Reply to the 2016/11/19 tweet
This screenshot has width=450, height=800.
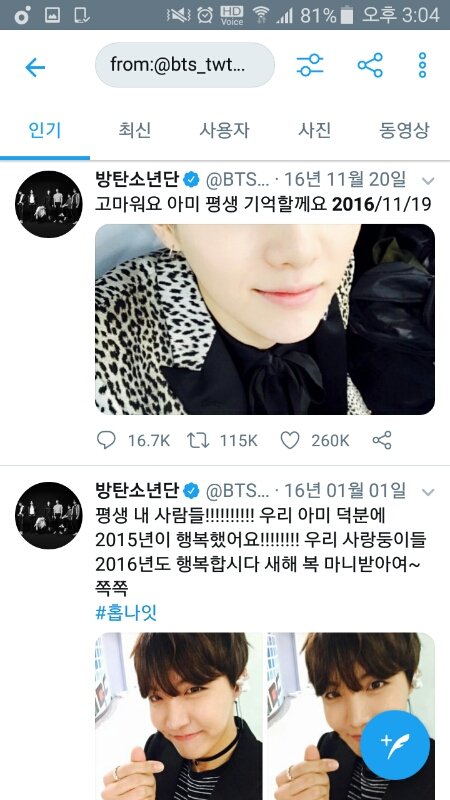[106, 440]
